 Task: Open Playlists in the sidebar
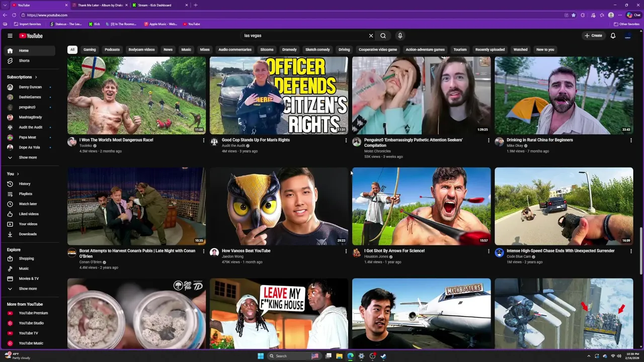pos(25,194)
